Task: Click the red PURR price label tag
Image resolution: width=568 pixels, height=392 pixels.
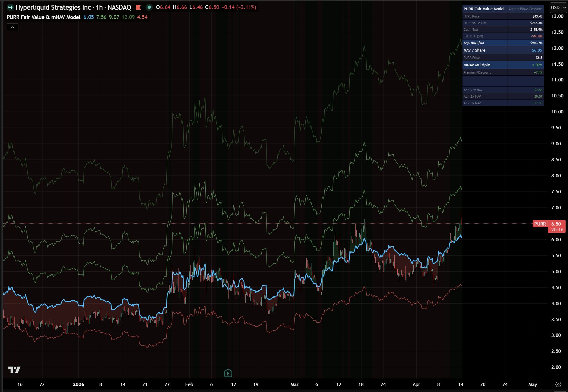Action: 540,224
